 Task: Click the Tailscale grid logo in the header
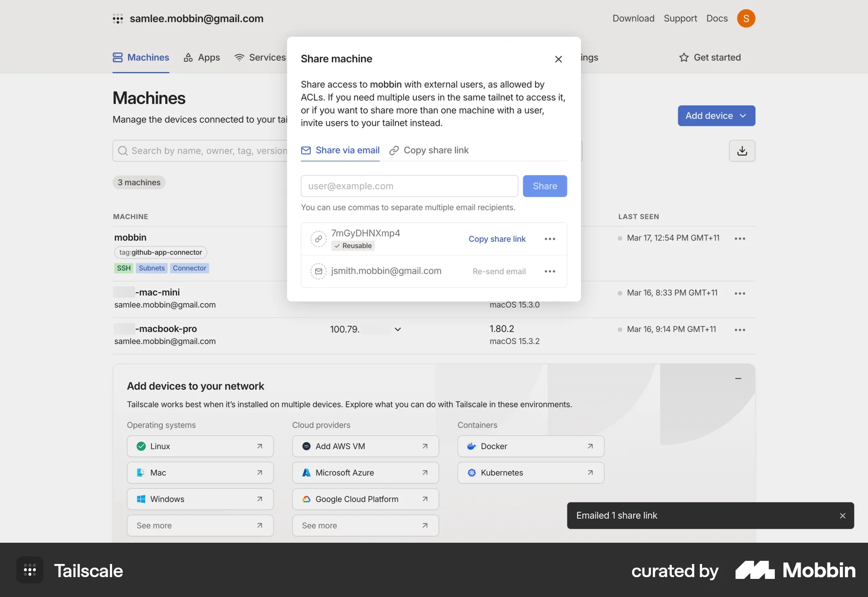point(118,19)
